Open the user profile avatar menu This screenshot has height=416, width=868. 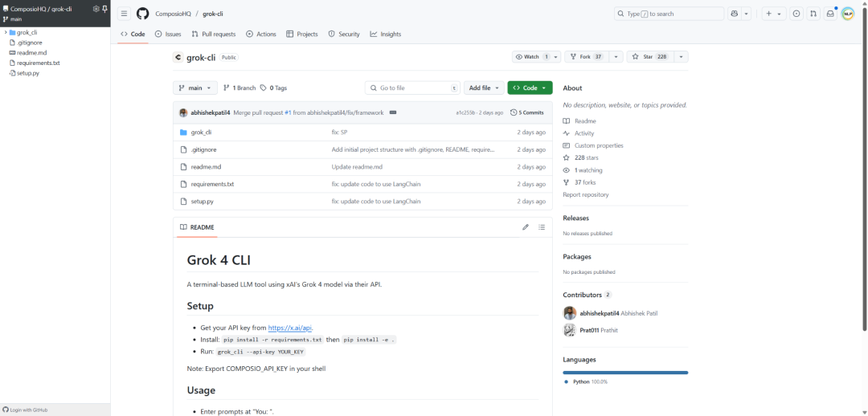(848, 14)
